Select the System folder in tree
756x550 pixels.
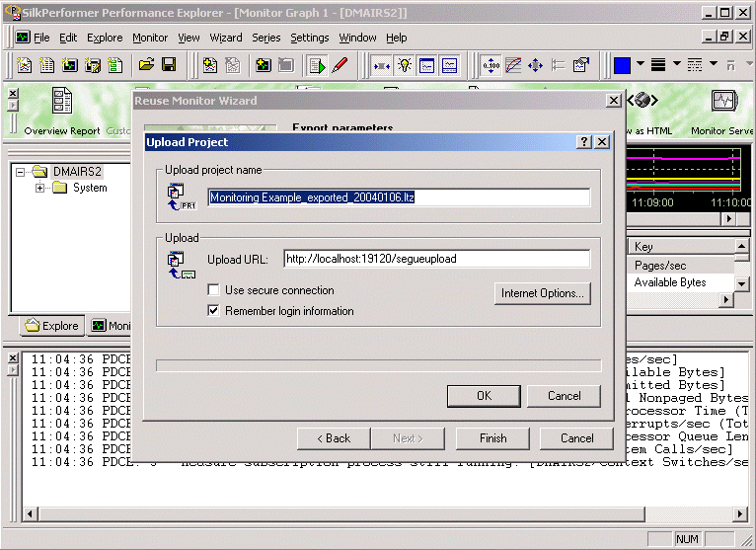point(90,188)
